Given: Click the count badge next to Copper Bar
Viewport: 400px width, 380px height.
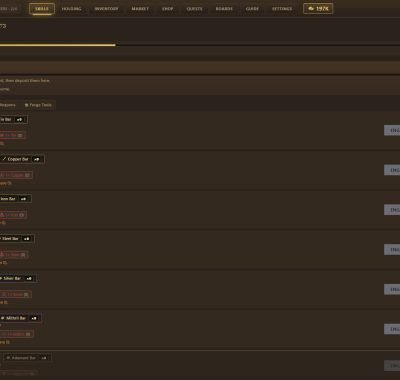Looking at the screenshot, I should pyautogui.click(x=37, y=159).
